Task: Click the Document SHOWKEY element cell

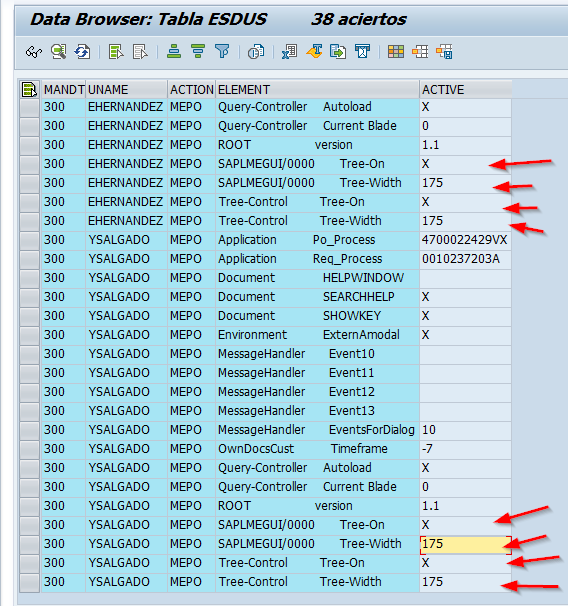Action: tap(317, 316)
